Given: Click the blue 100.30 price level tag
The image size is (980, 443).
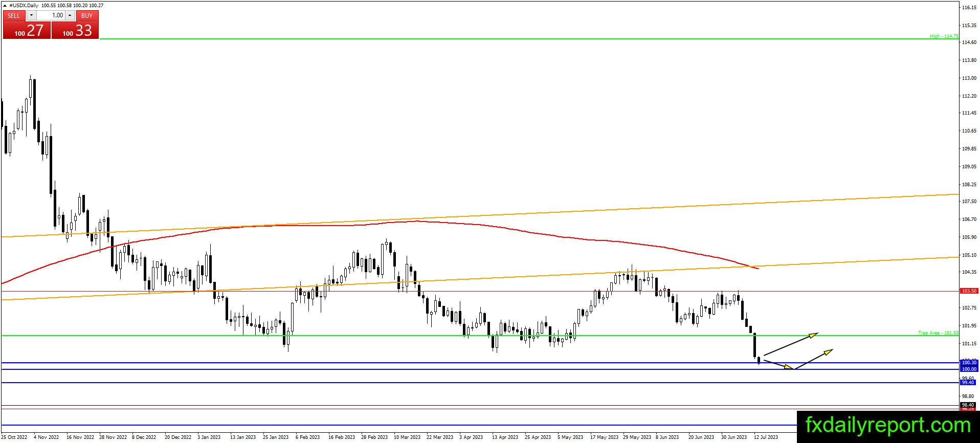Looking at the screenshot, I should point(969,363).
